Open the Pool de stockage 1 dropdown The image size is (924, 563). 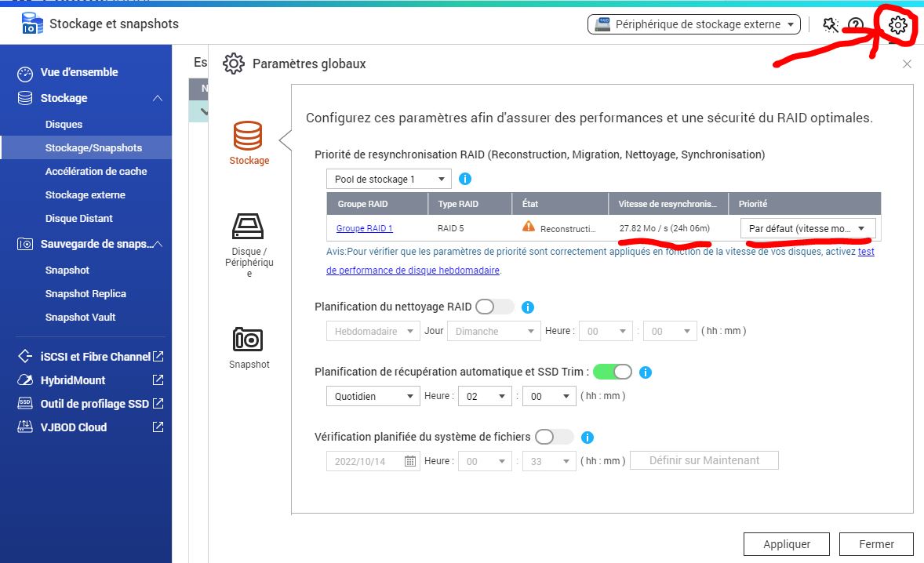coord(389,180)
